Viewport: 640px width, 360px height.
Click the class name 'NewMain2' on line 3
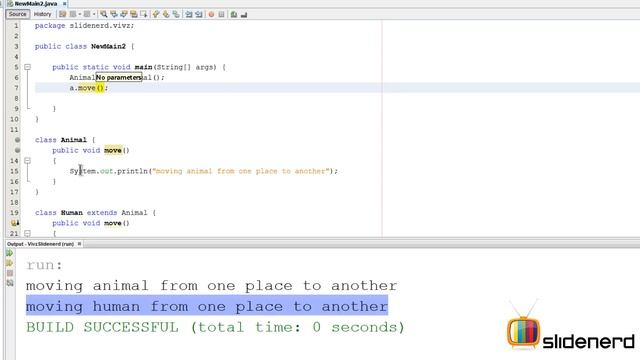[108, 46]
